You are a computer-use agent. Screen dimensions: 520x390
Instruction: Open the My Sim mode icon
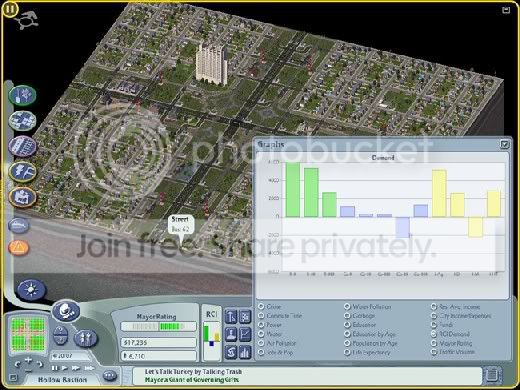coord(86,338)
